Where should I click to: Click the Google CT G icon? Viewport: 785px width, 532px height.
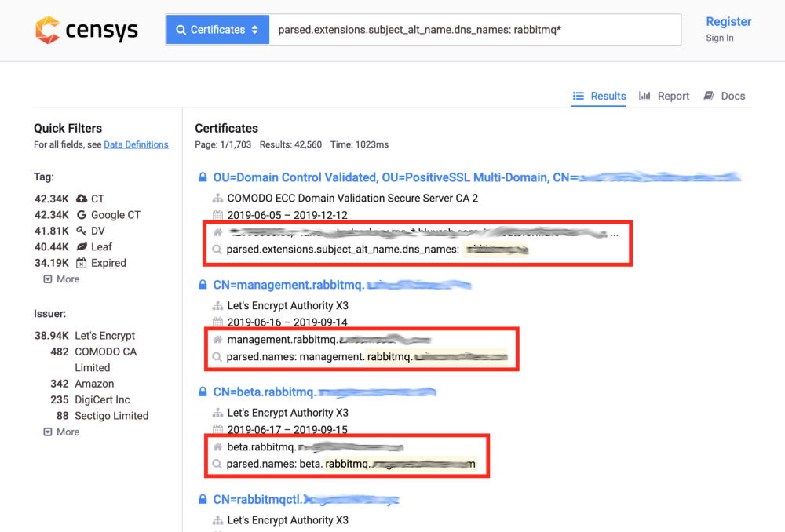click(x=81, y=215)
